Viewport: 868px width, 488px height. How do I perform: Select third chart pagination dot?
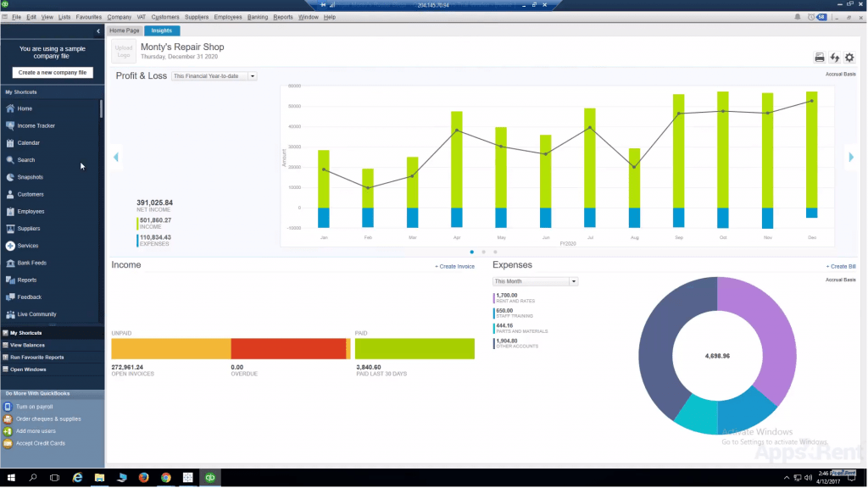(495, 252)
